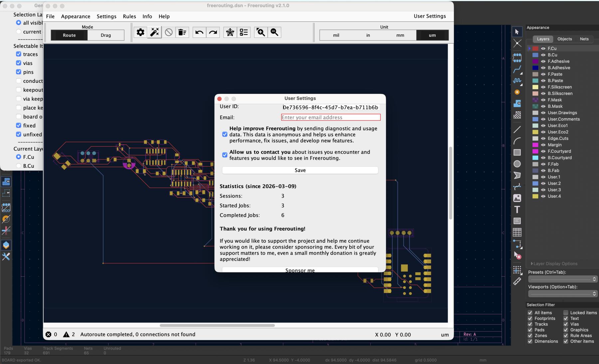Choose the Draw Arc tool
The width and height of the screenshot is (599, 364).
point(517,141)
